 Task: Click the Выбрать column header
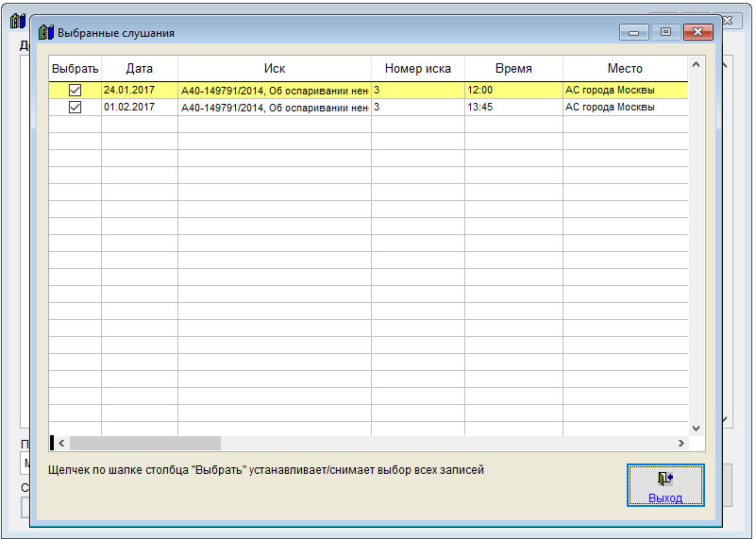pos(75,69)
